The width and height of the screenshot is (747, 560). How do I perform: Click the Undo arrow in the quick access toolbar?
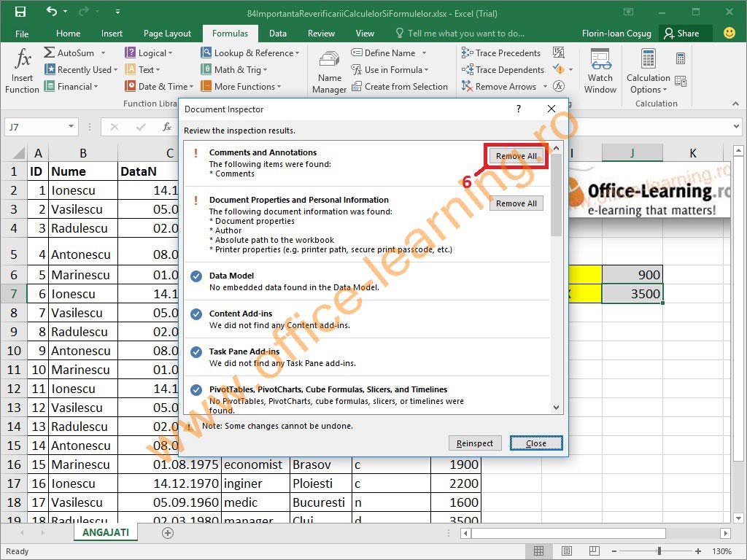click(x=52, y=12)
